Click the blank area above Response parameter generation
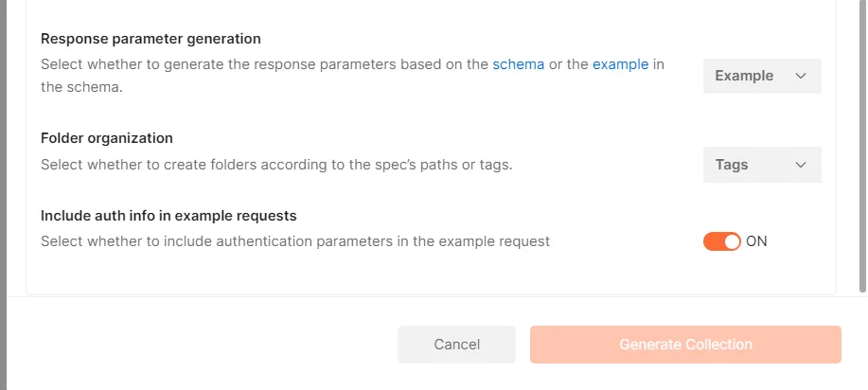Screen dimensions: 868x390 (379, 13)
